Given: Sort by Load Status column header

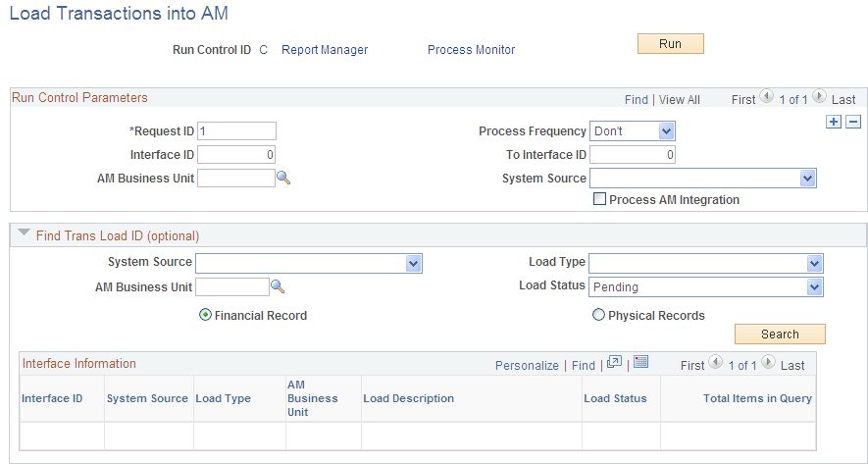Looking at the screenshot, I should (x=615, y=398).
